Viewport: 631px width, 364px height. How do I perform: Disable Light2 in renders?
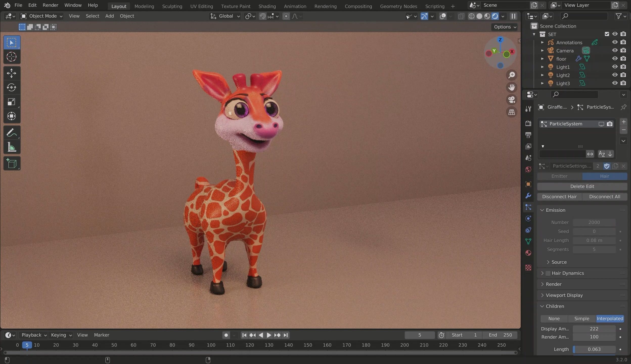(623, 75)
